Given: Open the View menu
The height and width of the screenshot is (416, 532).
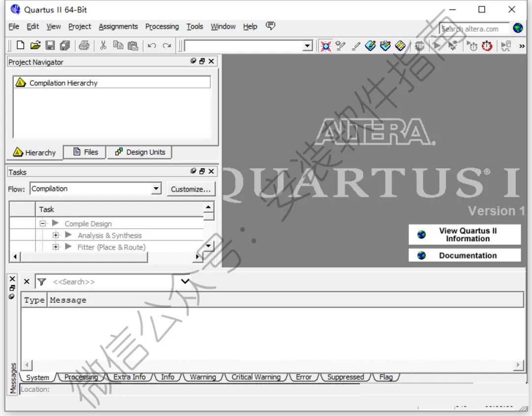Looking at the screenshot, I should [x=54, y=27].
